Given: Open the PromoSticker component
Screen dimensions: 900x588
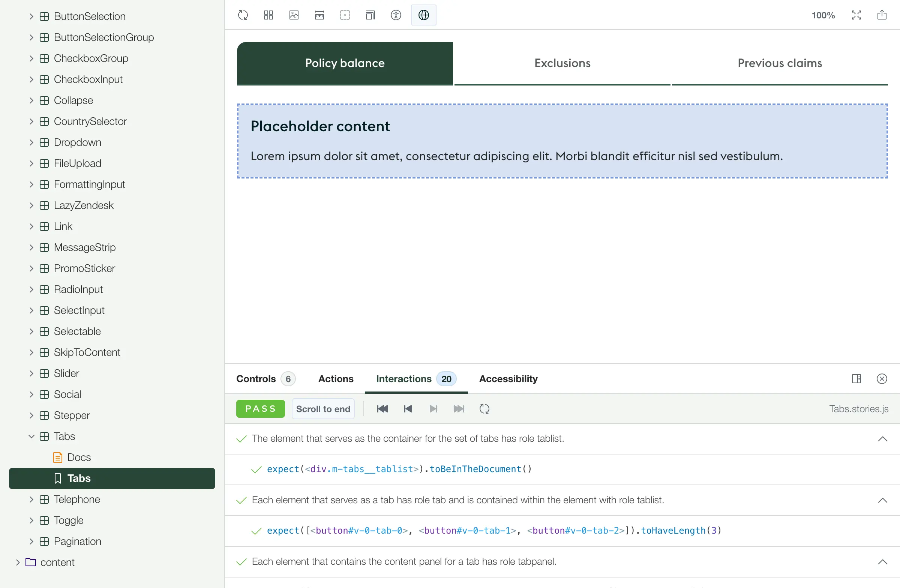Looking at the screenshot, I should click(x=84, y=268).
